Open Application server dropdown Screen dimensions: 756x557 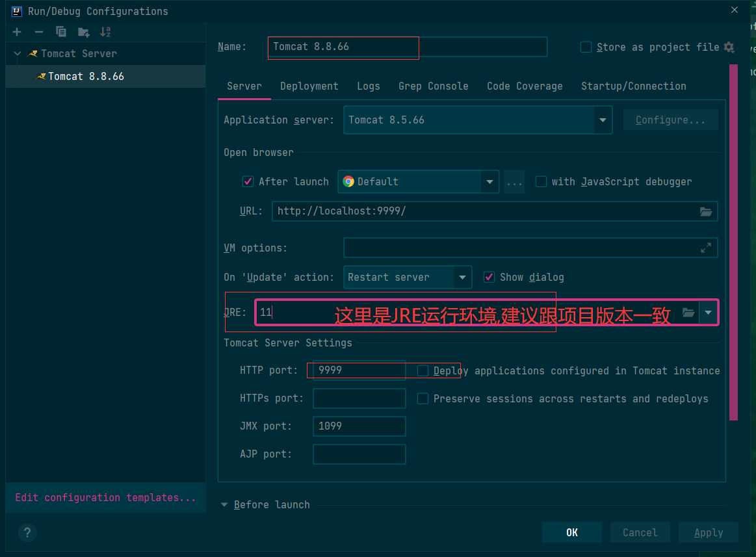click(603, 120)
